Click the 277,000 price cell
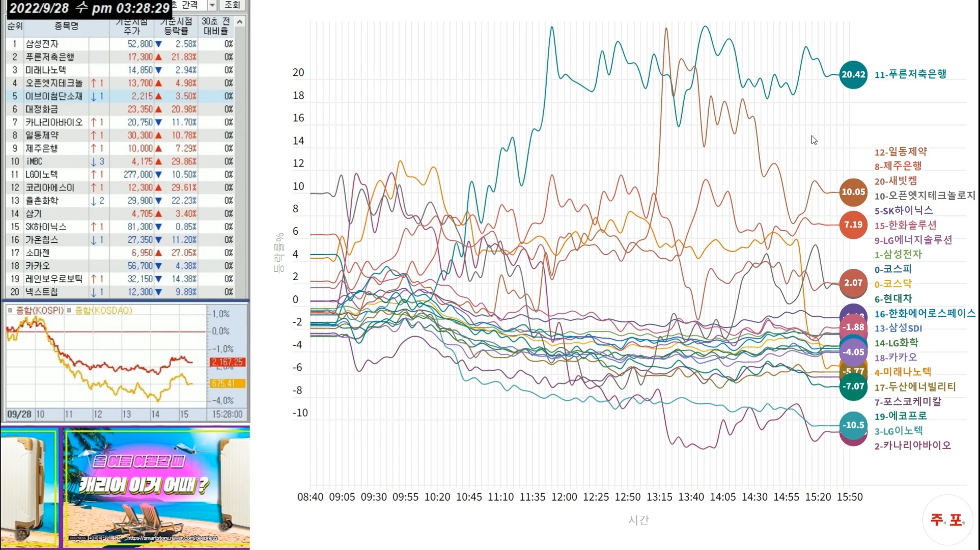 (138, 175)
